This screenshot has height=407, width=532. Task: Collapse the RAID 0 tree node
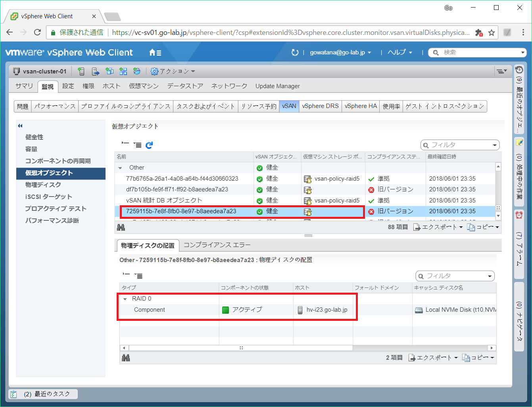coord(125,299)
